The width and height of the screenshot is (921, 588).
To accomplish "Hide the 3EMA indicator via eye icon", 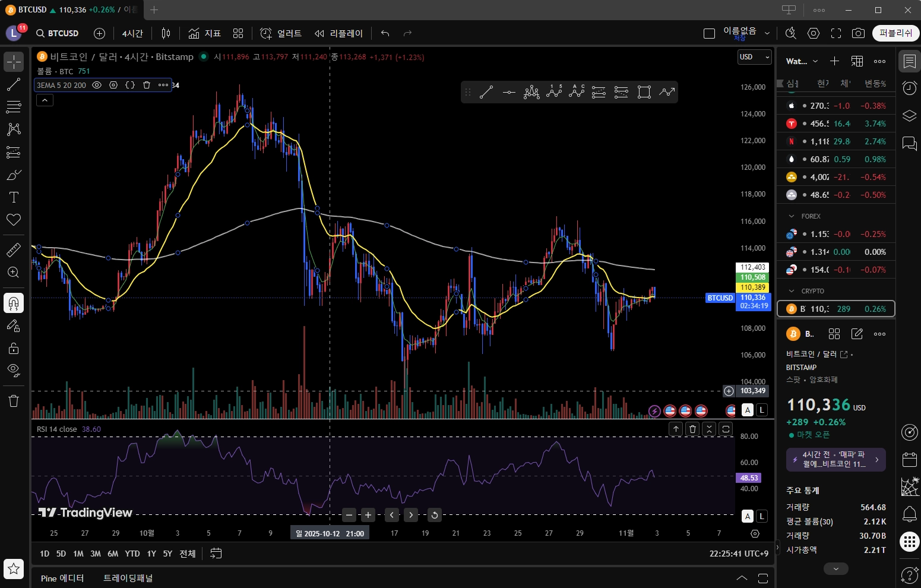I will (97, 85).
